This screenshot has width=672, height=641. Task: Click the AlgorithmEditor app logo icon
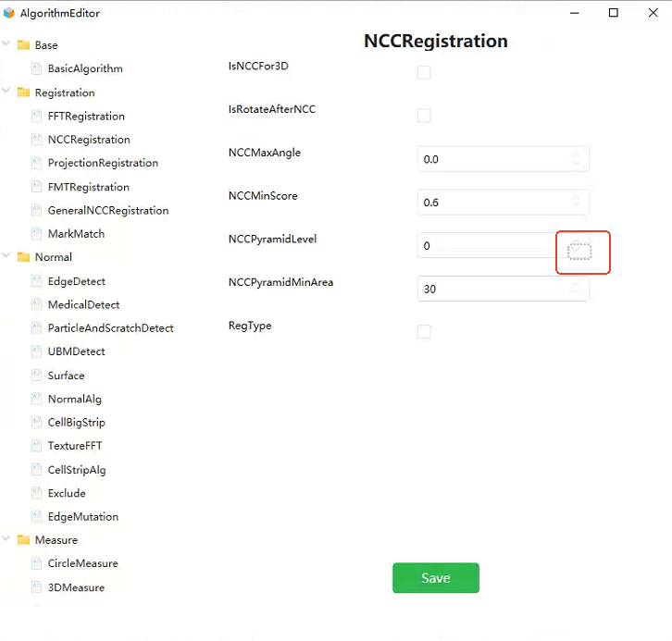[9, 13]
